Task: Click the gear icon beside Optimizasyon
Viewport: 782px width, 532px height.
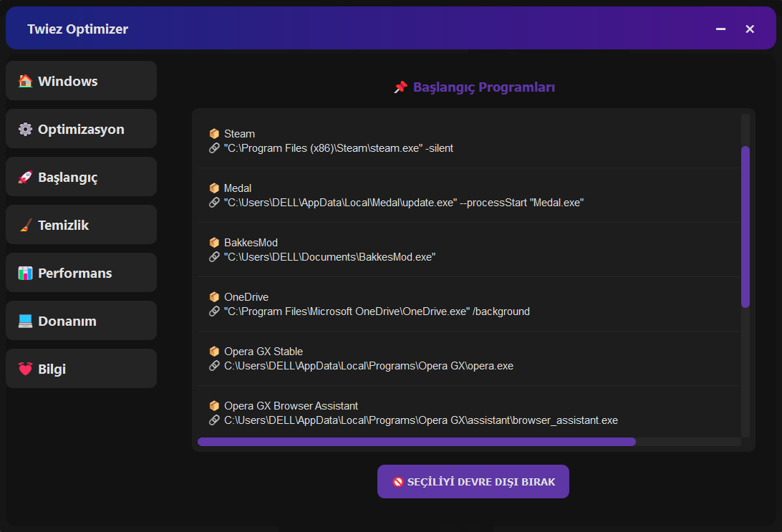Action: tap(26, 129)
